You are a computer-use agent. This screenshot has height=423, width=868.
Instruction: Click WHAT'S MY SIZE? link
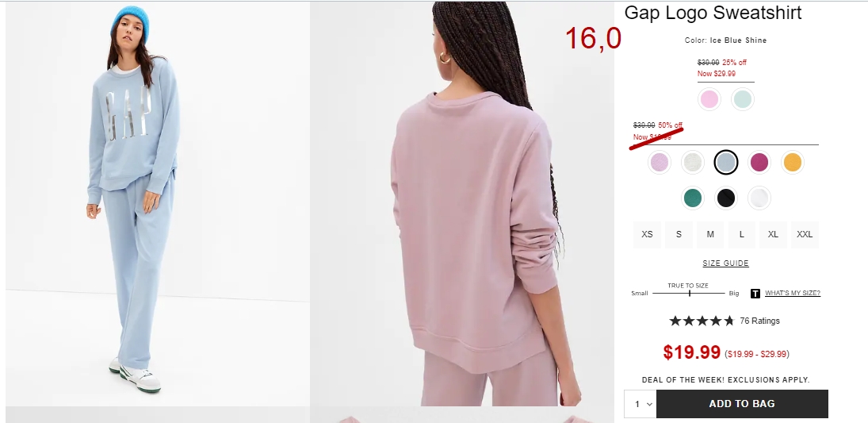pyautogui.click(x=793, y=293)
